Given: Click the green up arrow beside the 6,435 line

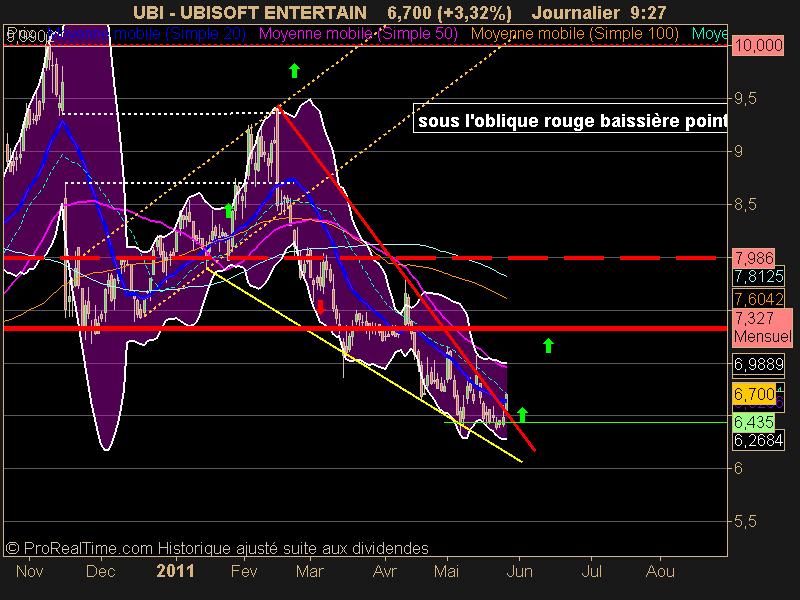Looking at the screenshot, I should pos(522,415).
